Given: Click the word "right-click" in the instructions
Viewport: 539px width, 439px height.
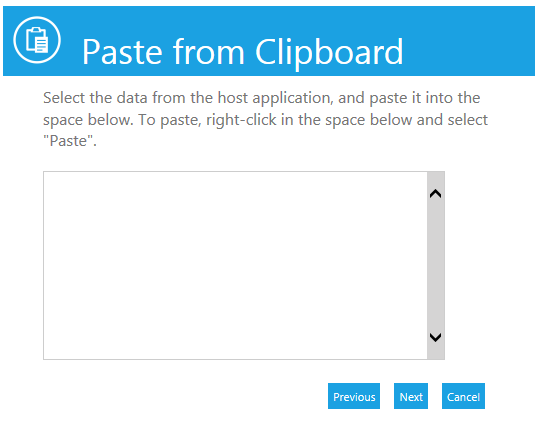Looking at the screenshot, I should click(x=241, y=120).
